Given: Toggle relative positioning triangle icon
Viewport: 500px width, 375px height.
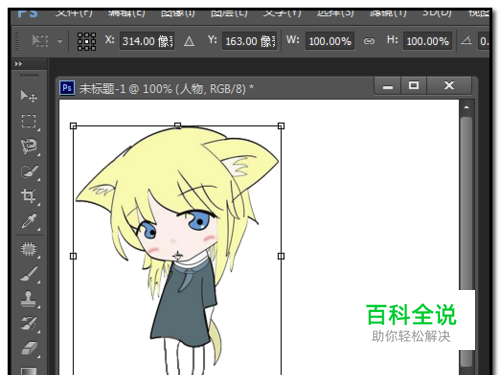Looking at the screenshot, I should pos(189,41).
